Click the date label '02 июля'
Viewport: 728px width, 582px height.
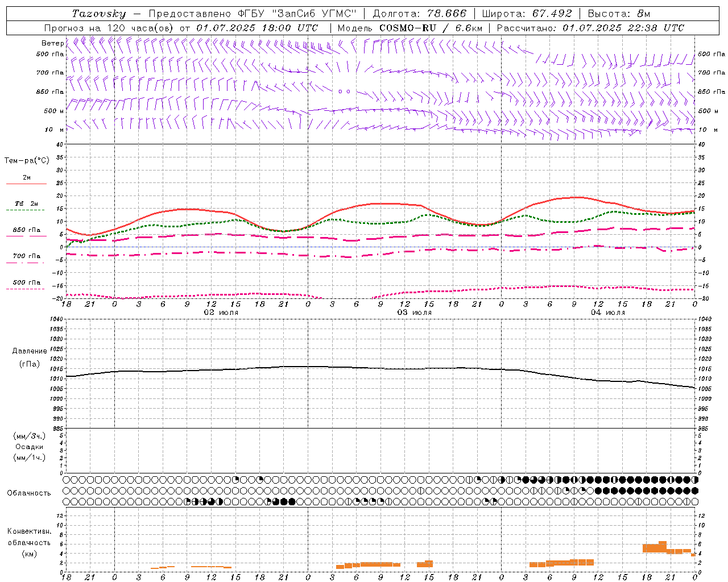coord(221,313)
